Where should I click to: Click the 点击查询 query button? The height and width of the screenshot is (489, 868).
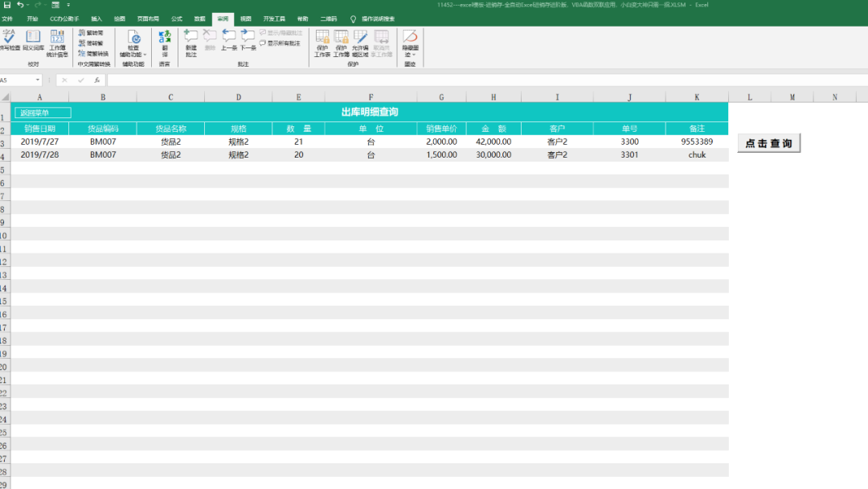(769, 143)
